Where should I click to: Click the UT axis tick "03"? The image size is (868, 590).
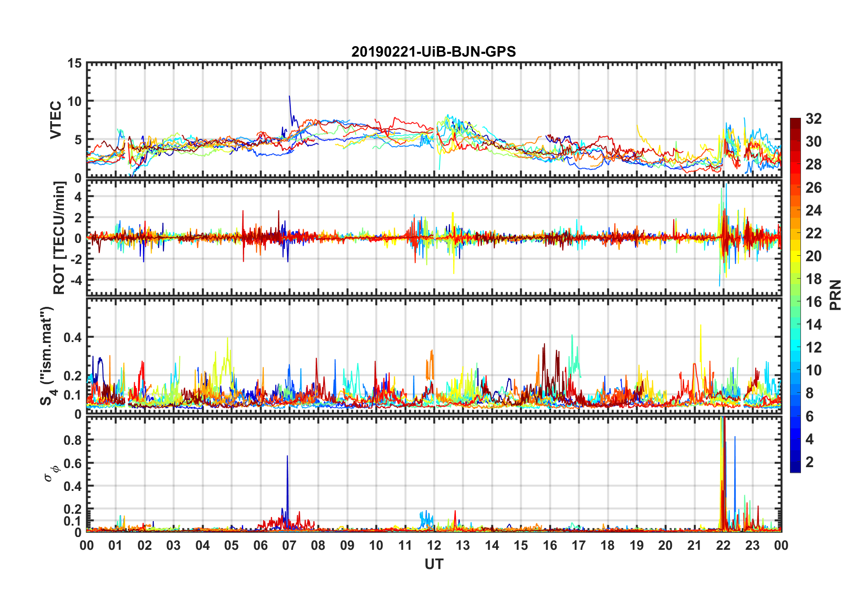tap(173, 545)
